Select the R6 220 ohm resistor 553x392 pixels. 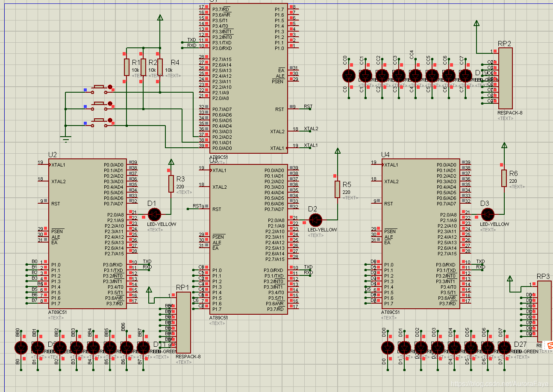point(504,178)
